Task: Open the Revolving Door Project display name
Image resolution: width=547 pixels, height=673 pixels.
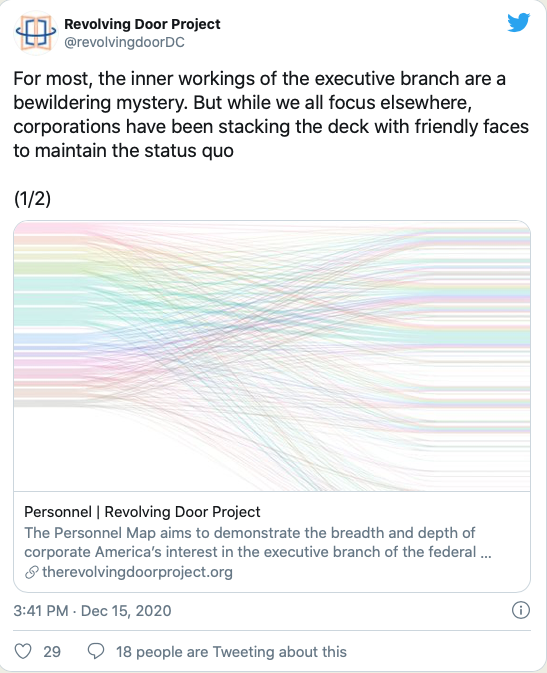Action: point(142,24)
